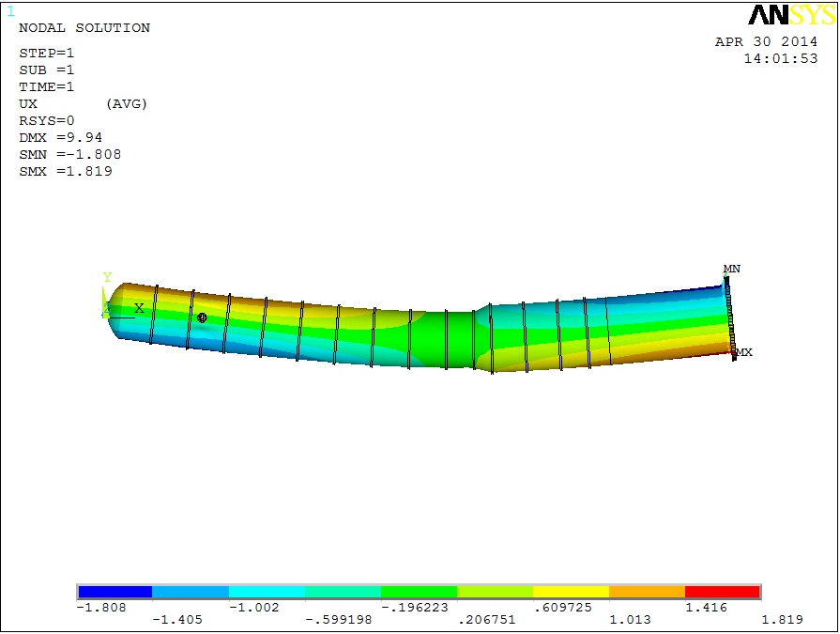Select the SMX =1.819 text line

[x=66, y=172]
